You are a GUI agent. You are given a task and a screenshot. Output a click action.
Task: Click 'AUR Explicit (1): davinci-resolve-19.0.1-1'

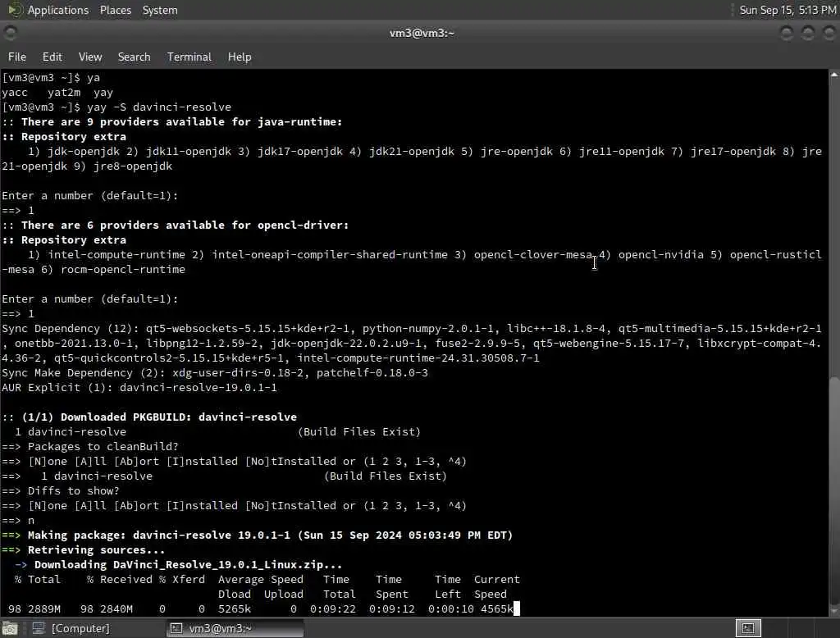coord(139,388)
